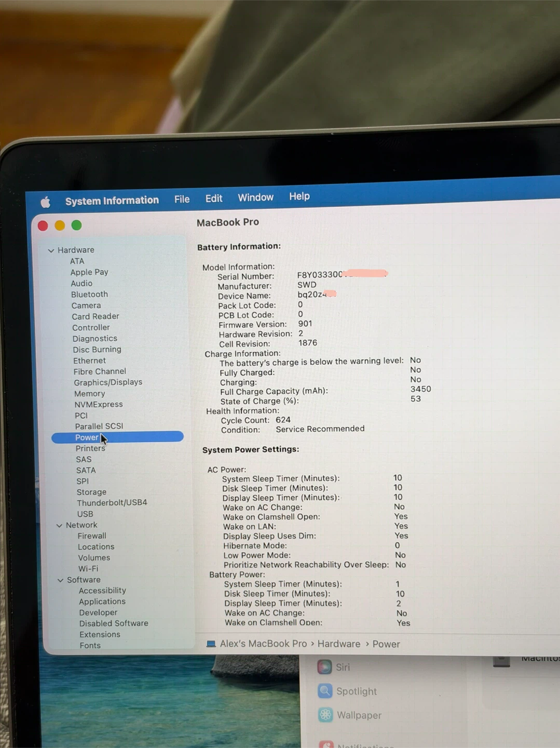Select Controller in the sidebar
Image resolution: width=560 pixels, height=748 pixels.
(91, 328)
